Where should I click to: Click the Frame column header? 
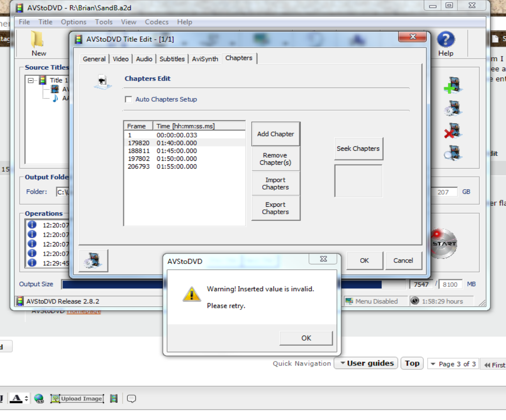coord(138,126)
